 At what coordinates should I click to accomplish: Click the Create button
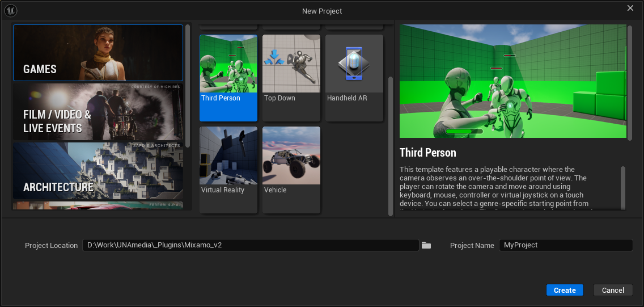pyautogui.click(x=565, y=290)
